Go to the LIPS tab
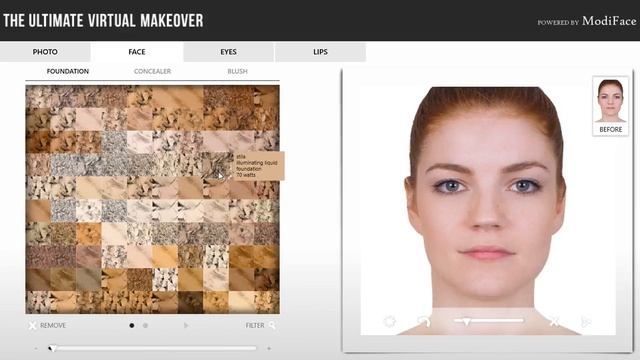Image resolution: width=640 pixels, height=360 pixels. [320, 52]
